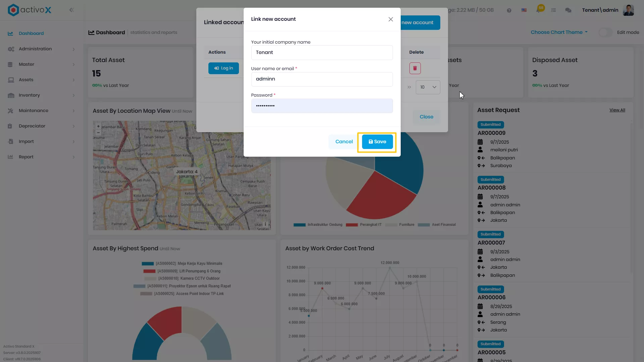Screen dimensions: 644x362
Task: Change language via the flag icon
Action: [x=524, y=10]
